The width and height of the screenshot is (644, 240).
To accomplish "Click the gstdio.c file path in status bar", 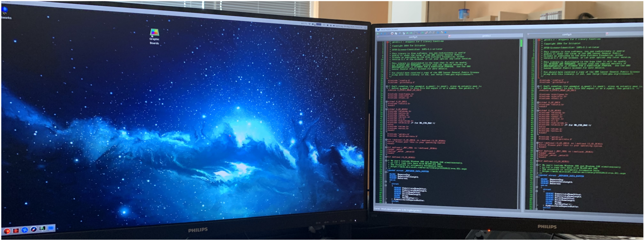I will (x=401, y=210).
